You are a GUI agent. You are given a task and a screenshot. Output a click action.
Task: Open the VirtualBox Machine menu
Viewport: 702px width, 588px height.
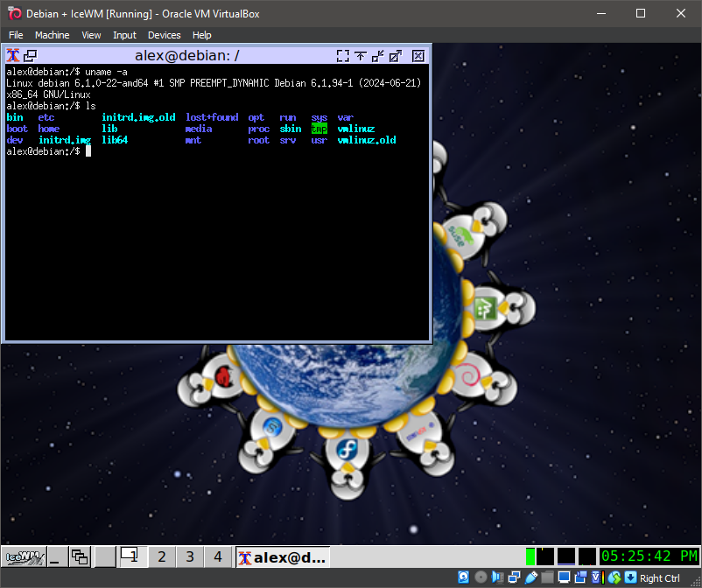click(52, 35)
